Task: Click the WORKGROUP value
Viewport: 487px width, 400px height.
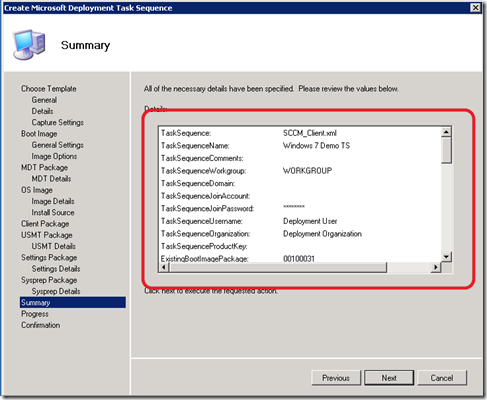Action: (x=307, y=171)
